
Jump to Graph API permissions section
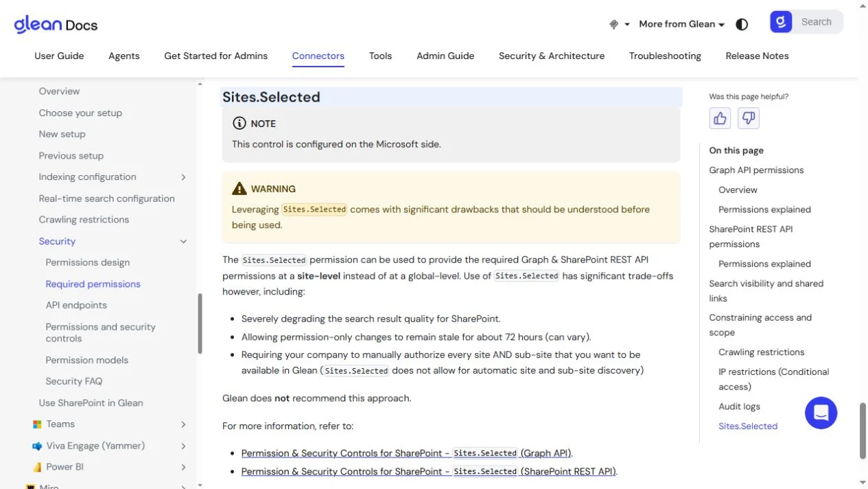click(756, 170)
